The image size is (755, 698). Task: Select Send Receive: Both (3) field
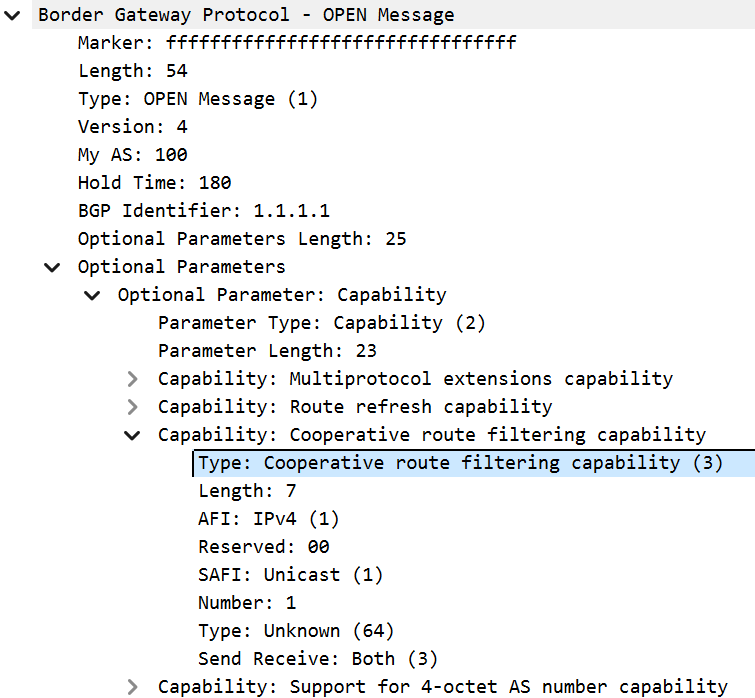(317, 659)
